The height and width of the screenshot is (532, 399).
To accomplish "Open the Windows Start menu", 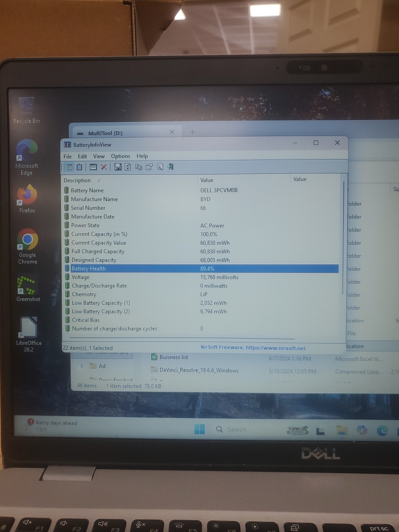I will tap(199, 429).
